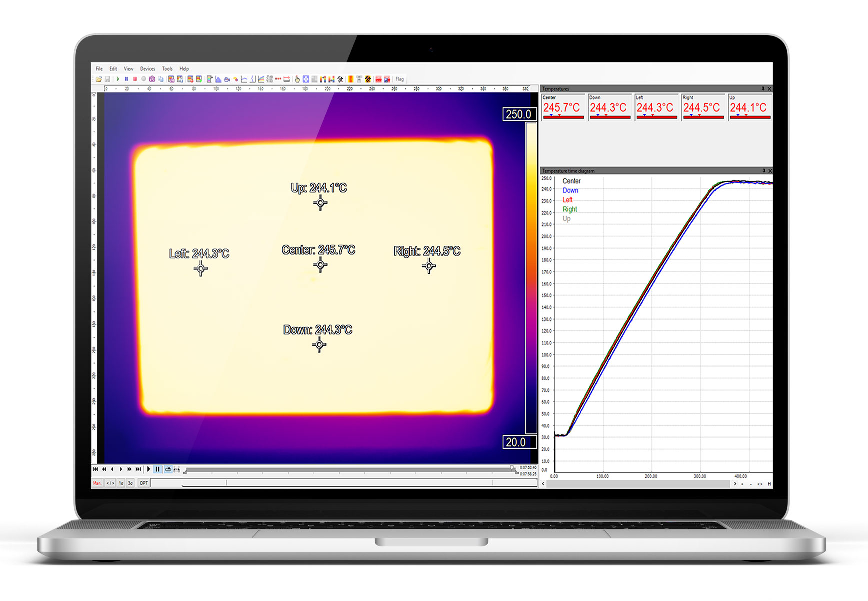
Task: Click the green play icon in top toolbar
Action: pyautogui.click(x=118, y=79)
